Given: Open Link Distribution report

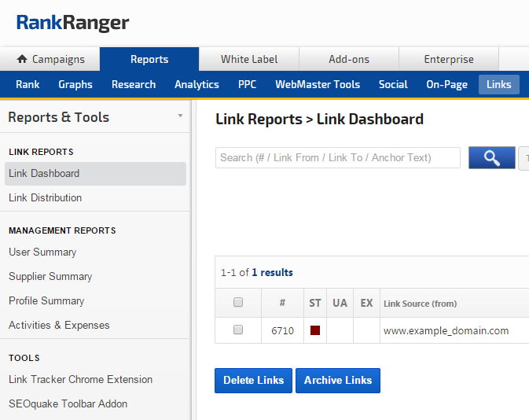Looking at the screenshot, I should tap(45, 197).
